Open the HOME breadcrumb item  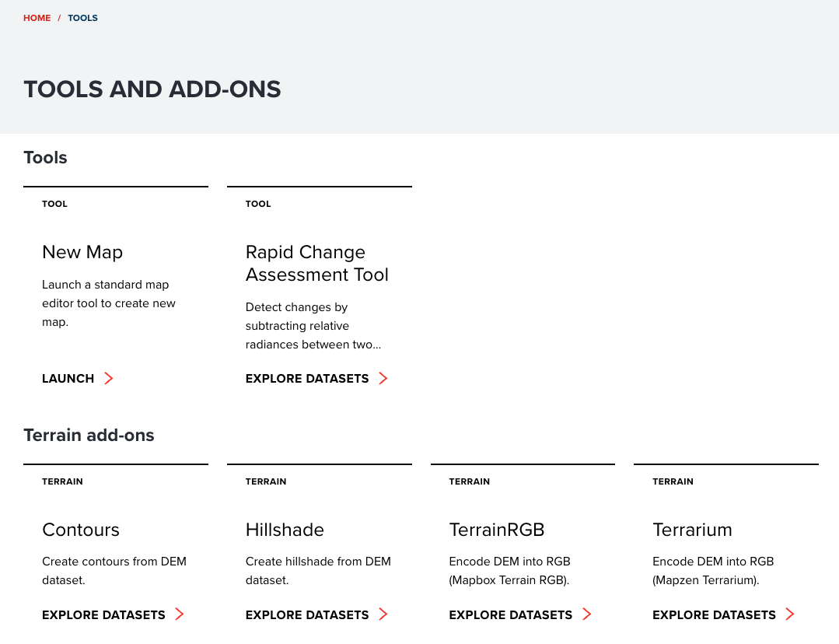point(37,18)
